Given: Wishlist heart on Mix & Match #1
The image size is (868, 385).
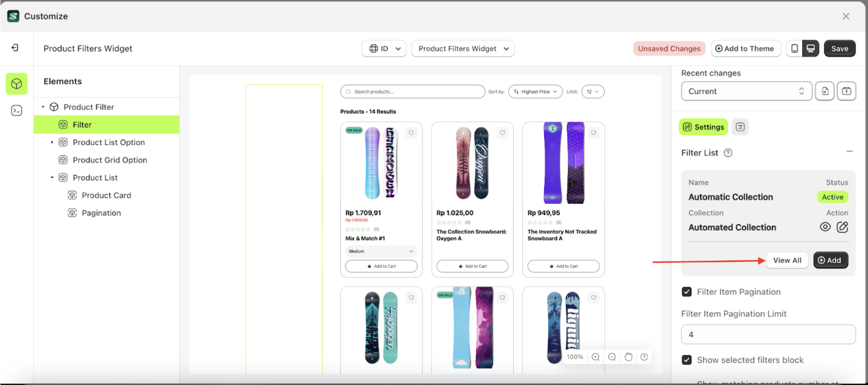Looking at the screenshot, I should pos(411,133).
